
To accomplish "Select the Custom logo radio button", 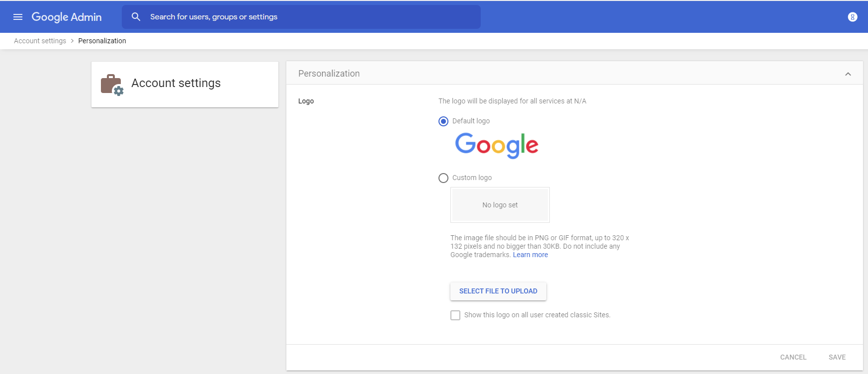I will click(x=443, y=178).
